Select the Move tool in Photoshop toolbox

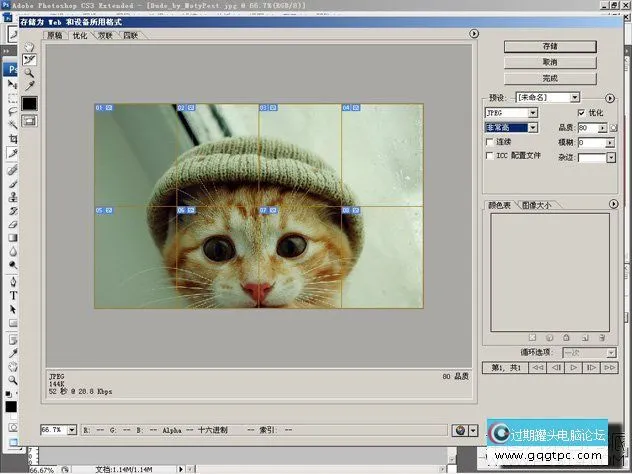[12, 84]
